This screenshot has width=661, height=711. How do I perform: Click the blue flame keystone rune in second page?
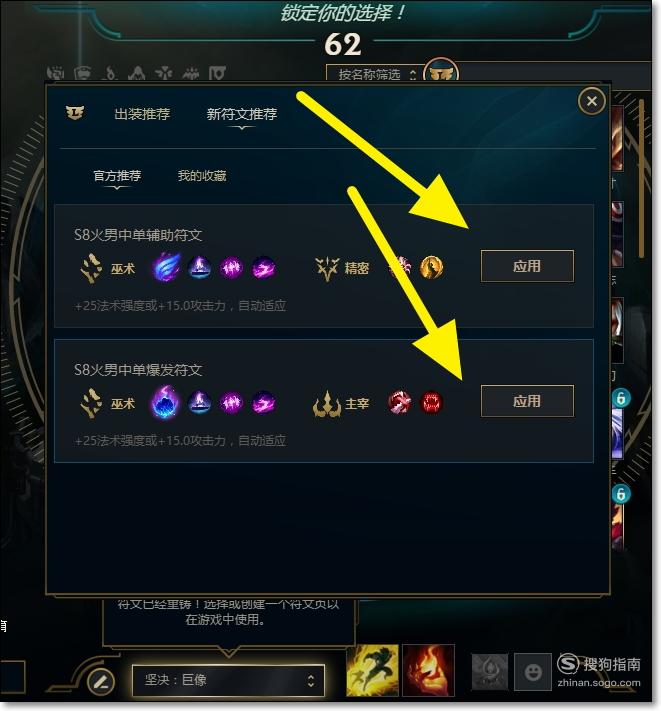pyautogui.click(x=164, y=402)
